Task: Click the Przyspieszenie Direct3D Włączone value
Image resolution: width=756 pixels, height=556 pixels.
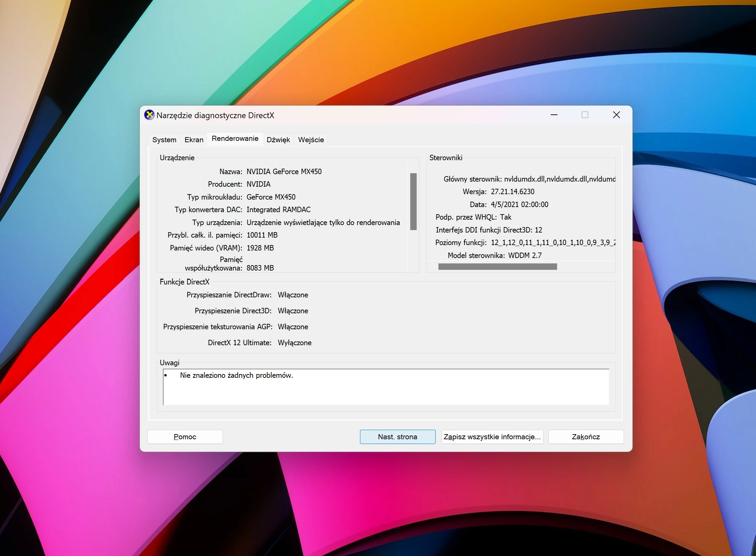Action: (x=293, y=311)
